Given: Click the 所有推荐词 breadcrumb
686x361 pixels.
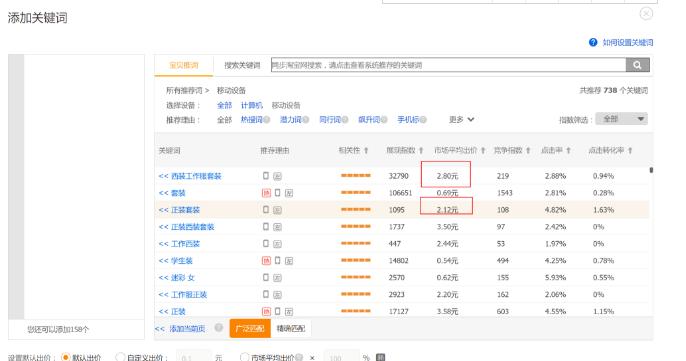Looking at the screenshot, I should click(x=184, y=91).
